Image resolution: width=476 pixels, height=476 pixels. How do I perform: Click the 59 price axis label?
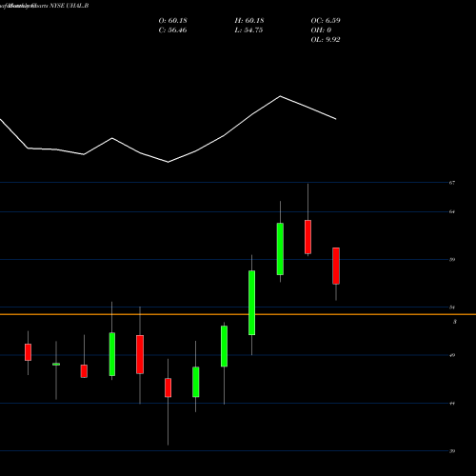[452, 260]
